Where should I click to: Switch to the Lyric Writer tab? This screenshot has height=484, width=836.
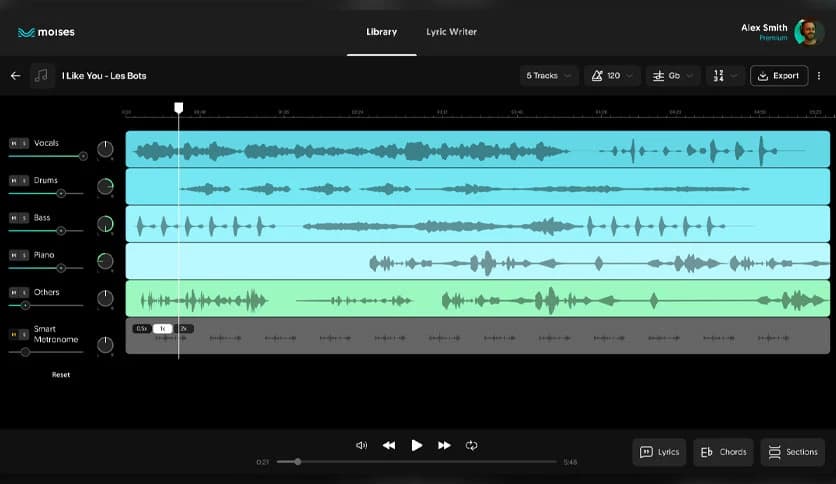point(451,32)
